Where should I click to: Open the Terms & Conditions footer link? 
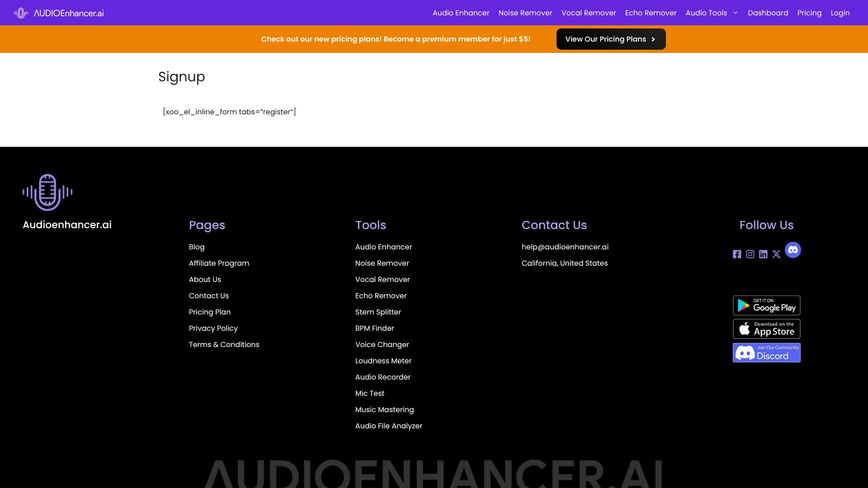click(224, 344)
